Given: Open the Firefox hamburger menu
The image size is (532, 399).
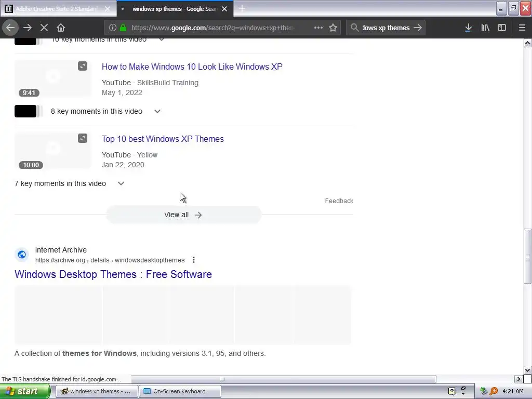Looking at the screenshot, I should click(522, 28).
